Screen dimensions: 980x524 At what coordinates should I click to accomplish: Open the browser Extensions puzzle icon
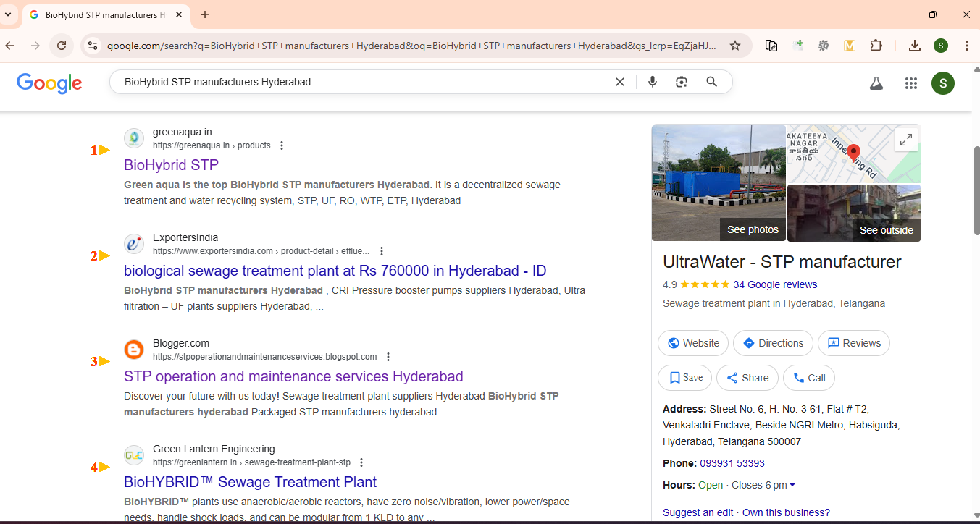pyautogui.click(x=876, y=46)
